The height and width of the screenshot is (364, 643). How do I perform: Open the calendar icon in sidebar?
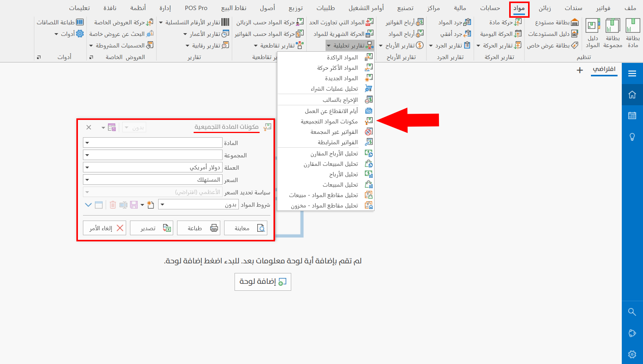632,115
